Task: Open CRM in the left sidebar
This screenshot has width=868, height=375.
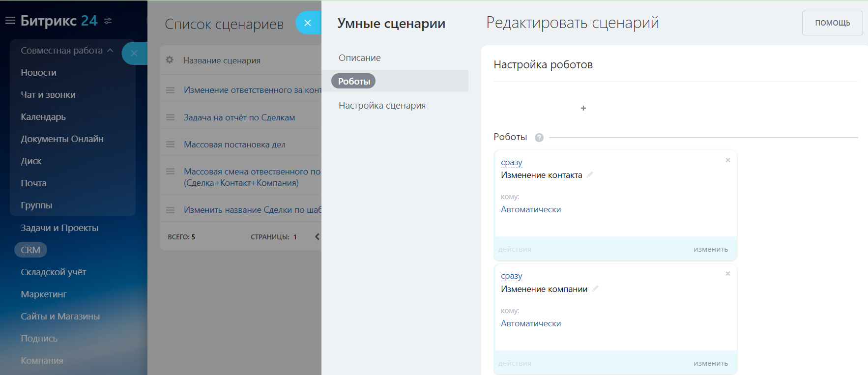Action: [x=30, y=250]
